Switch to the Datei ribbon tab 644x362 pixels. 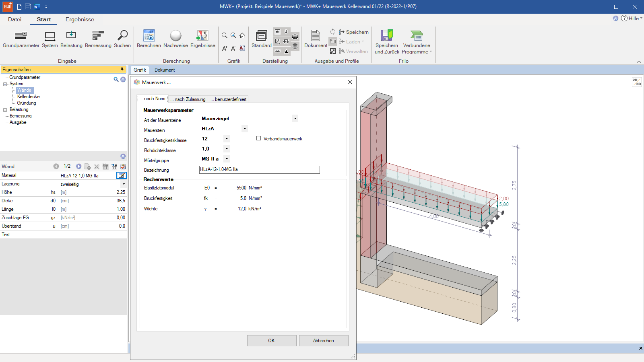pos(14,19)
